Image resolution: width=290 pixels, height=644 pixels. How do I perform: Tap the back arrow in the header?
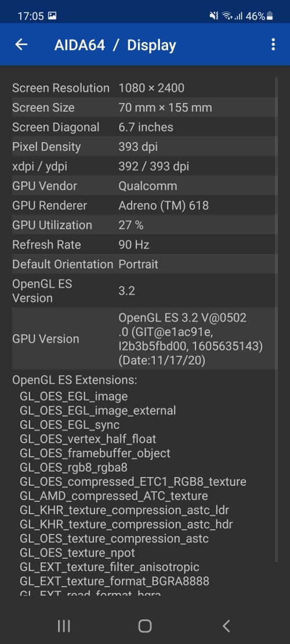21,45
